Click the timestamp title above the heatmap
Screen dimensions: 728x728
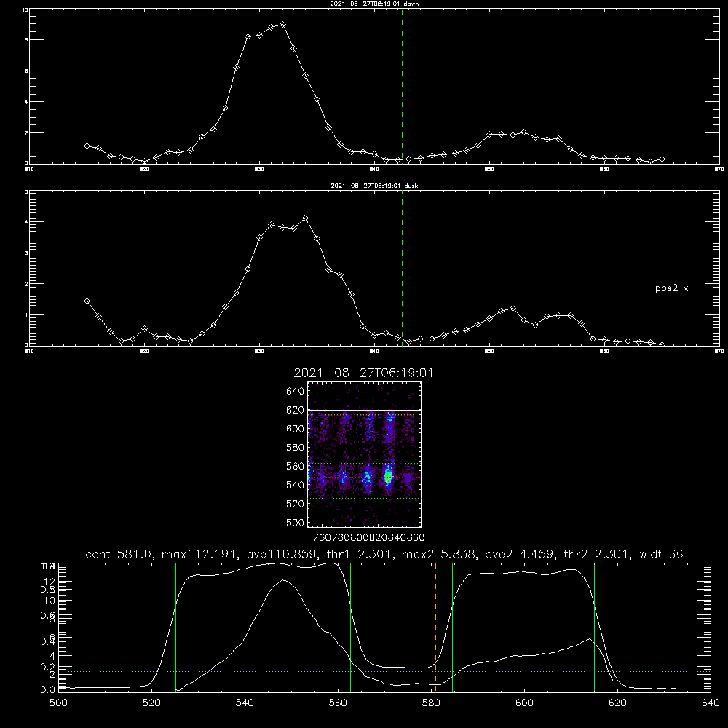click(x=363, y=373)
